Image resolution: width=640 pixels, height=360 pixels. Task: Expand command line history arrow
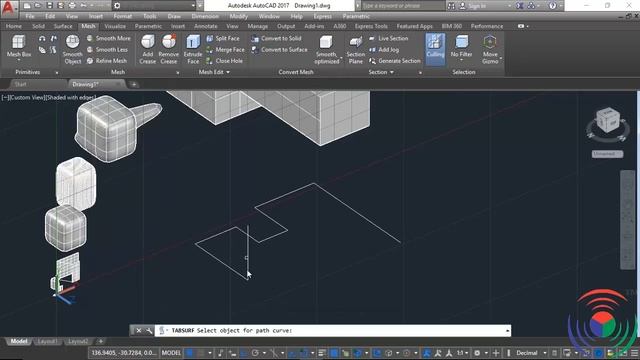tap(507, 331)
